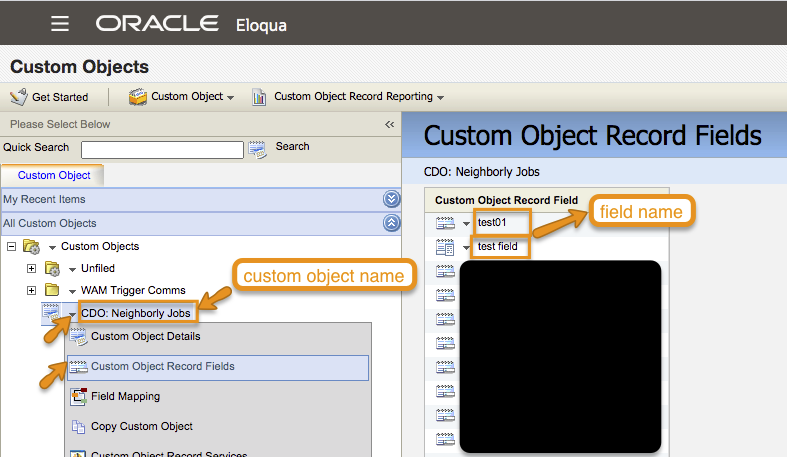Image resolution: width=787 pixels, height=457 pixels.
Task: Choose Custom Object Details from context menu
Action: 145,337
